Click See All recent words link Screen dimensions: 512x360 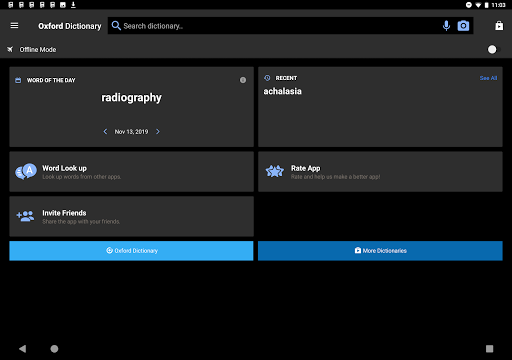coord(488,78)
